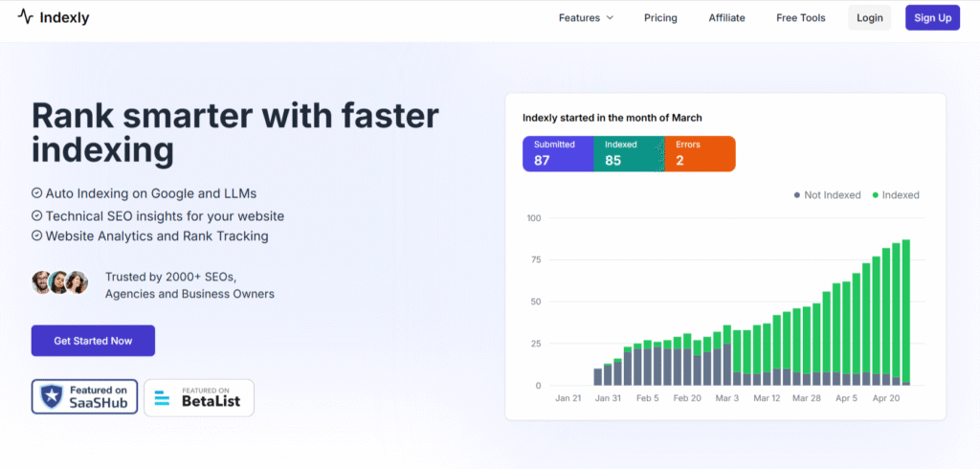The width and height of the screenshot is (980, 469).
Task: Click the 'Apr 5' axis label
Action: (846, 398)
